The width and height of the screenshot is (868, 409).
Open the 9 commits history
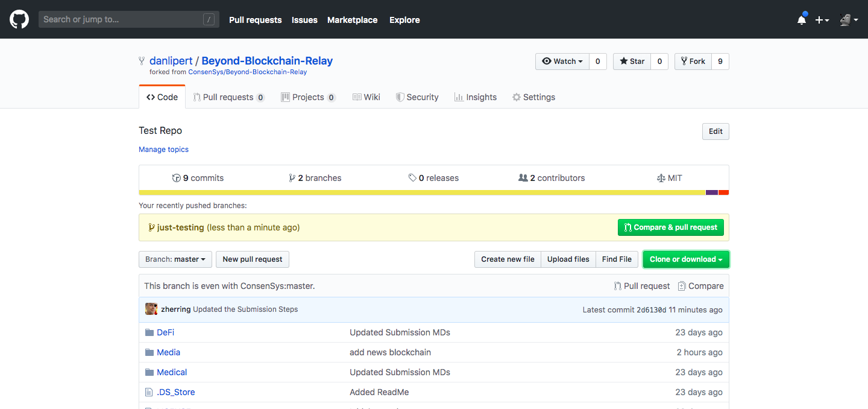(x=198, y=178)
